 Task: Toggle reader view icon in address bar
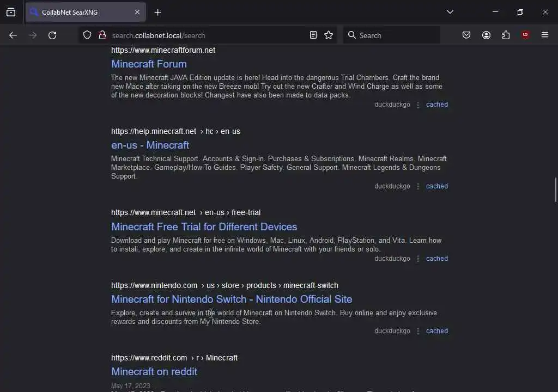(x=313, y=35)
